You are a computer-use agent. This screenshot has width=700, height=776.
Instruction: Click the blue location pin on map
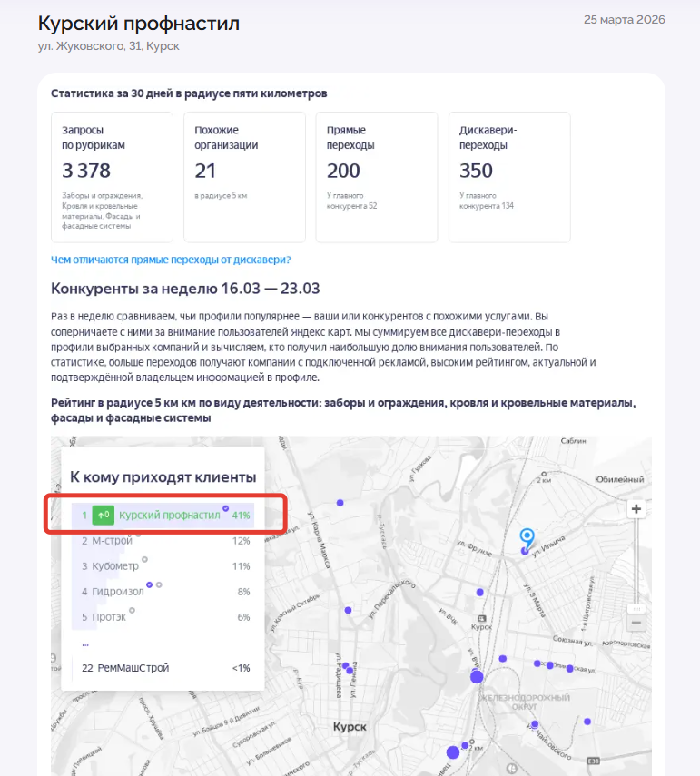[527, 538]
